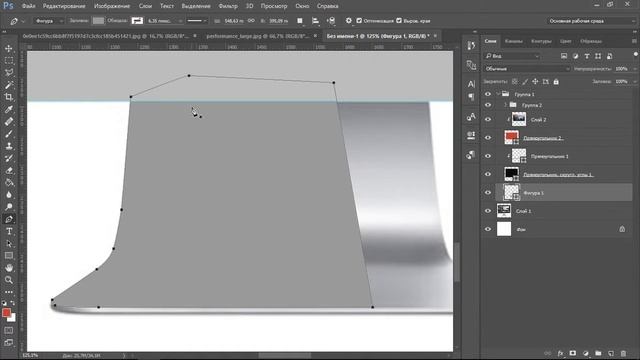The width and height of the screenshot is (640, 360).
Task: Hide the Слой 1 layer
Action: (x=488, y=211)
